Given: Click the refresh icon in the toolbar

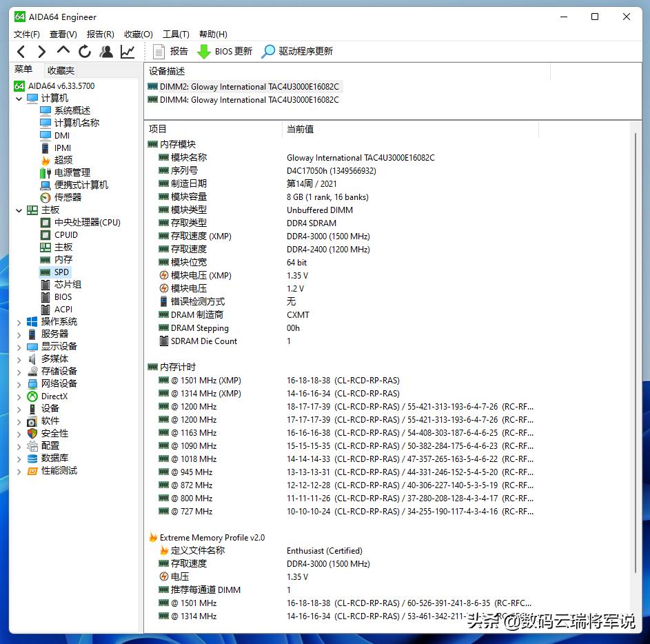Looking at the screenshot, I should 84,51.
